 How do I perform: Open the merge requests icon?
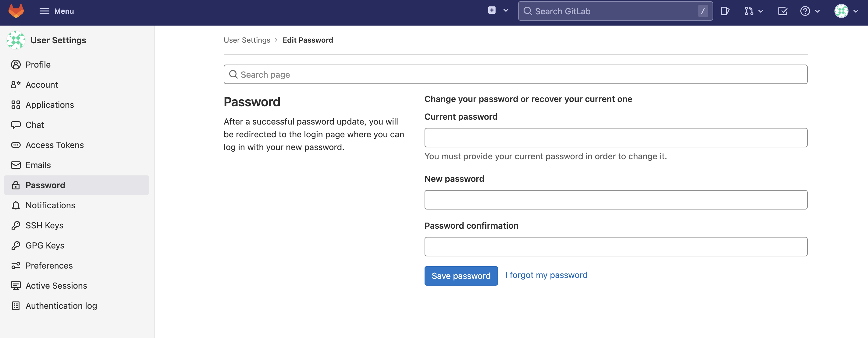coord(749,11)
